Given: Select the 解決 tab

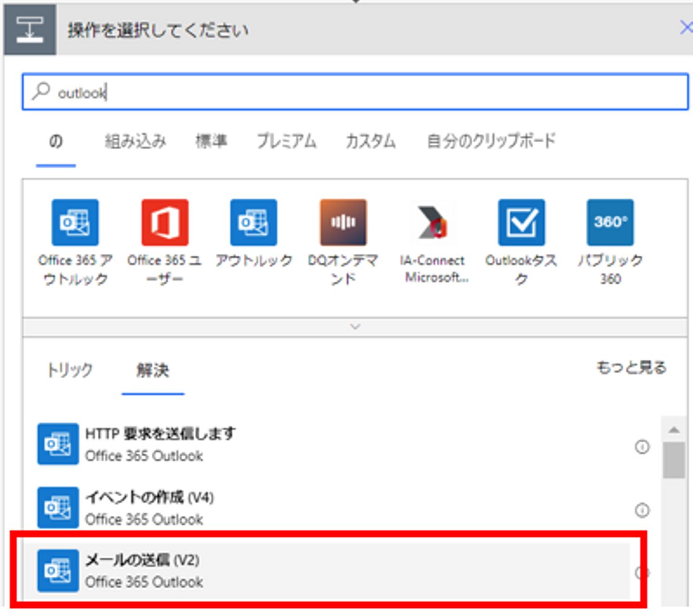Looking at the screenshot, I should (x=153, y=370).
